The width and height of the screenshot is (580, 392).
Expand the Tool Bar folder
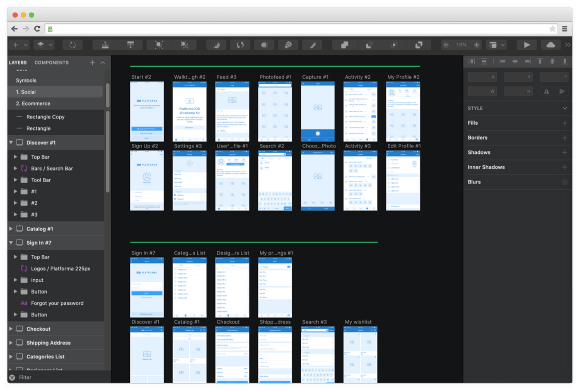point(15,180)
